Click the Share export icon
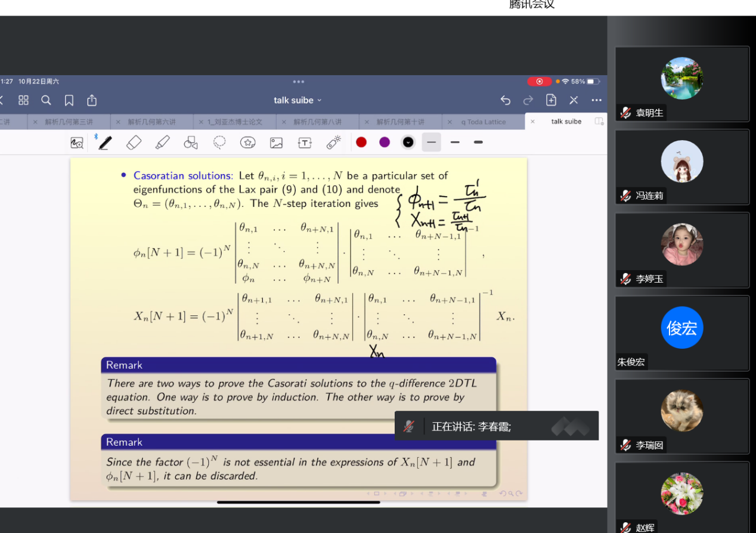The width and height of the screenshot is (756, 533). point(92,100)
